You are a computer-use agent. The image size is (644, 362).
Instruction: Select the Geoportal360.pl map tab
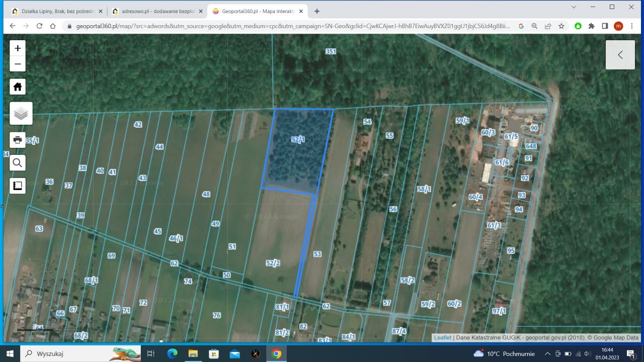(258, 11)
